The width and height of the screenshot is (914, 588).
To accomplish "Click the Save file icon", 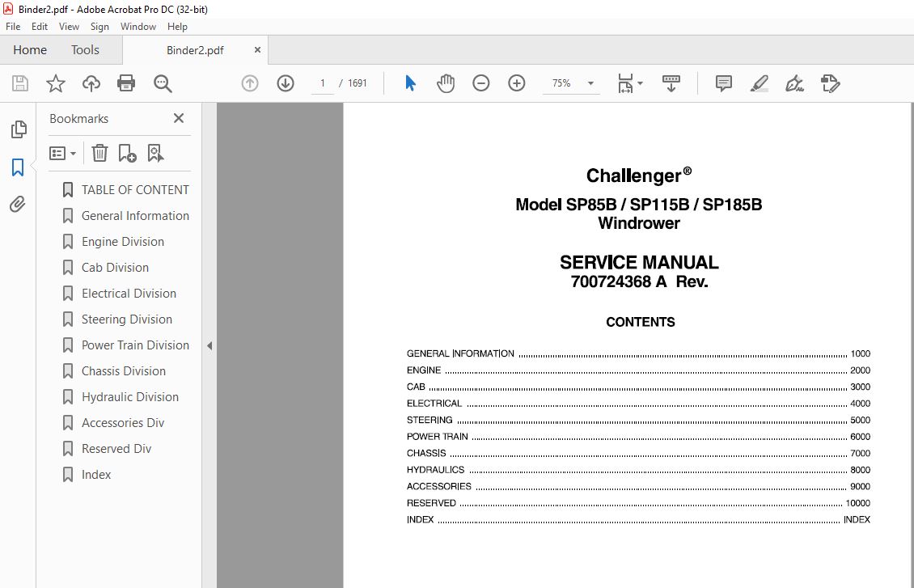I will pyautogui.click(x=20, y=83).
